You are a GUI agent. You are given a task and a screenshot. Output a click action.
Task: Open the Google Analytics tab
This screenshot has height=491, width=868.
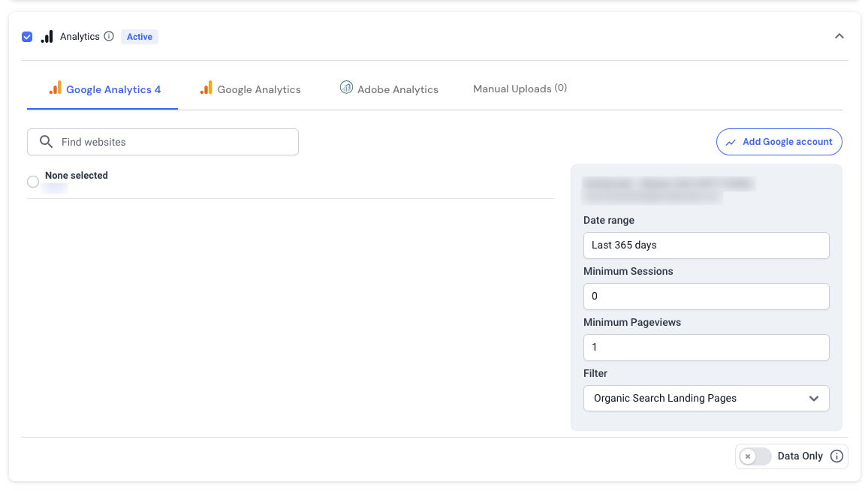click(x=250, y=89)
